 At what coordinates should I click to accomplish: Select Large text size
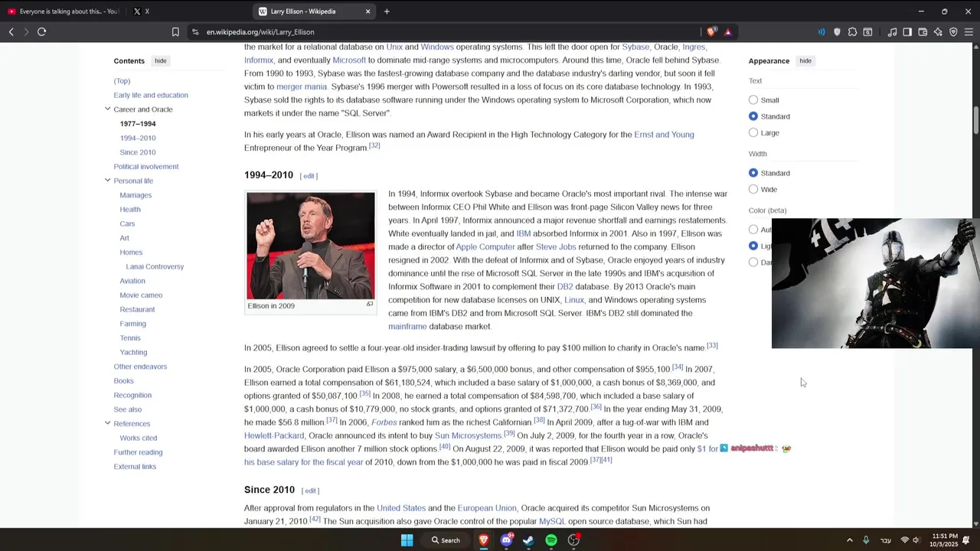pyautogui.click(x=753, y=133)
